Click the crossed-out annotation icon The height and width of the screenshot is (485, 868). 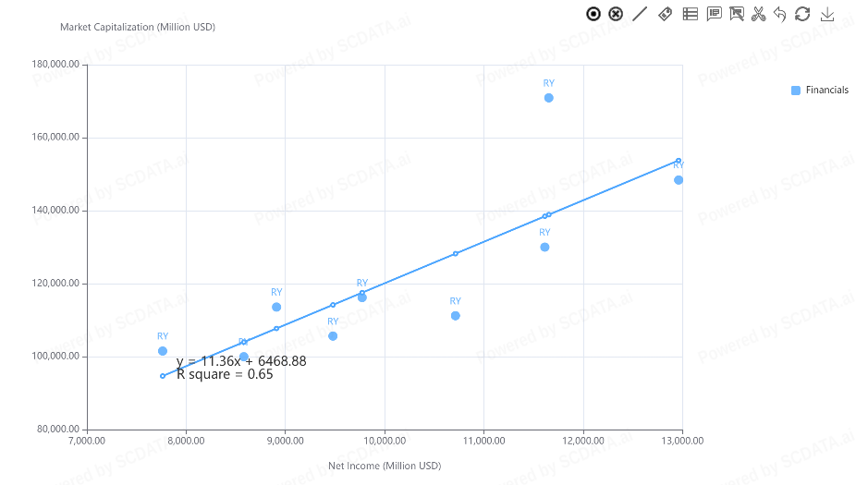point(737,14)
